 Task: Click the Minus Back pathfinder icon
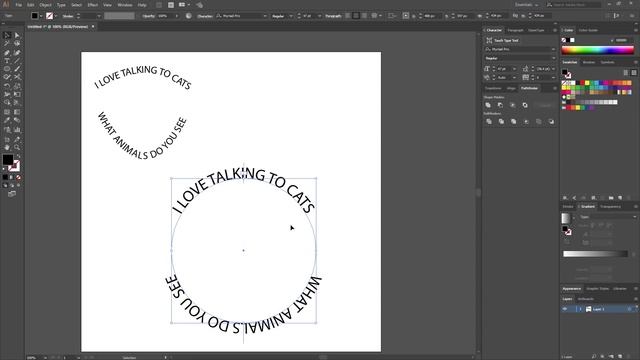tap(551, 122)
